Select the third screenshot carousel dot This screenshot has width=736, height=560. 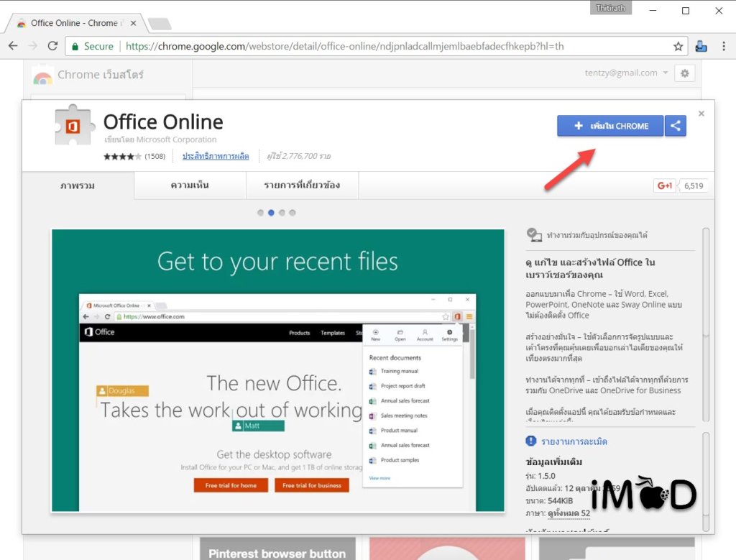282,213
